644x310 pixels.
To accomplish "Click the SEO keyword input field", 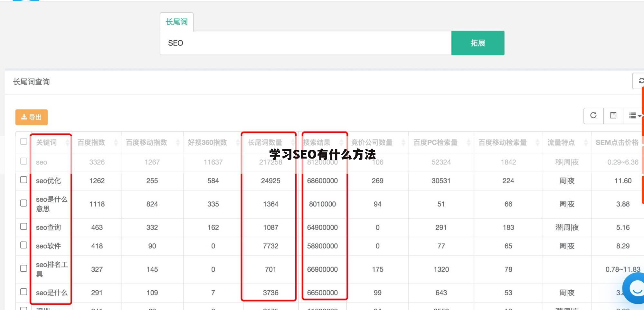I will (x=306, y=43).
